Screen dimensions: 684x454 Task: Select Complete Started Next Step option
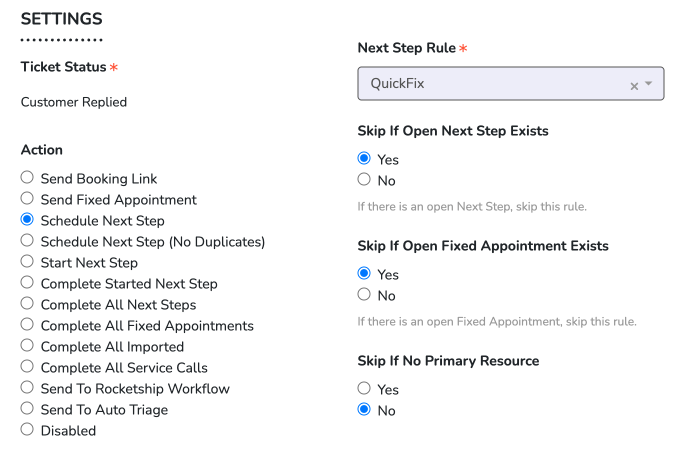[x=27, y=283]
